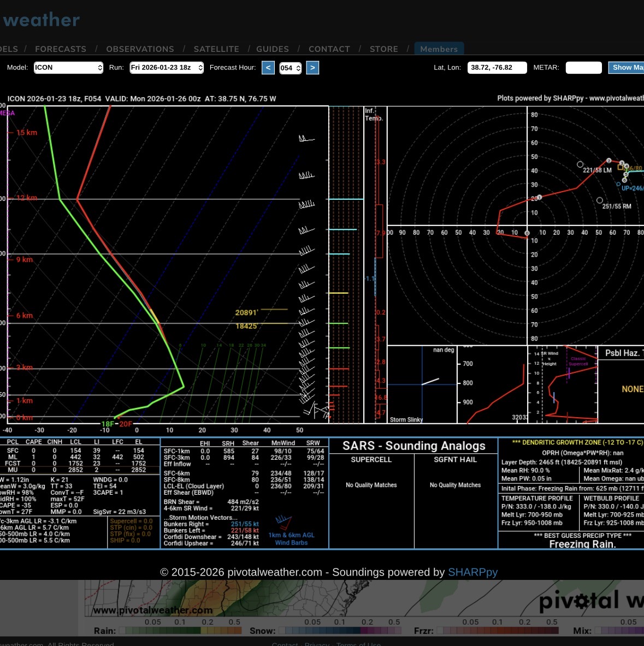Open the FORECASTS menu

click(61, 49)
